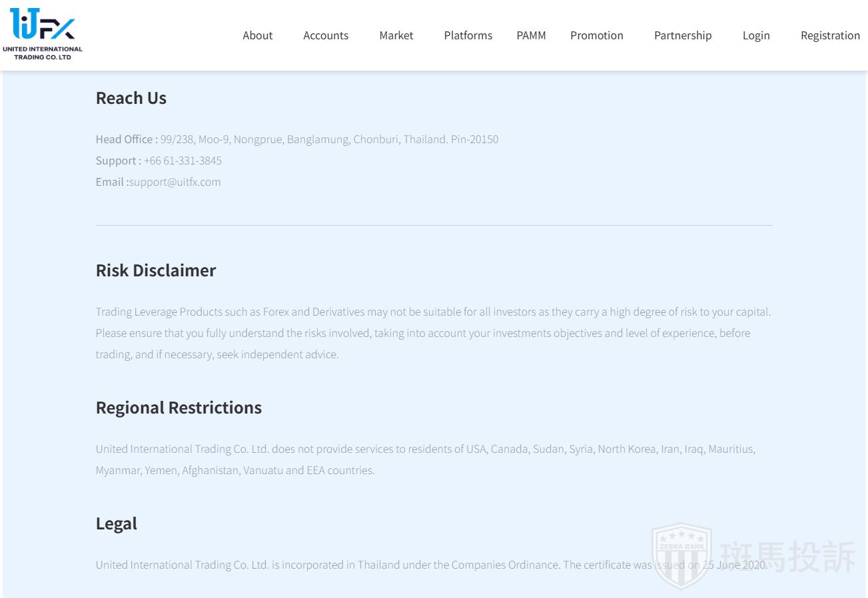The image size is (868, 598).
Task: Click the Head Office address text
Action: point(329,139)
